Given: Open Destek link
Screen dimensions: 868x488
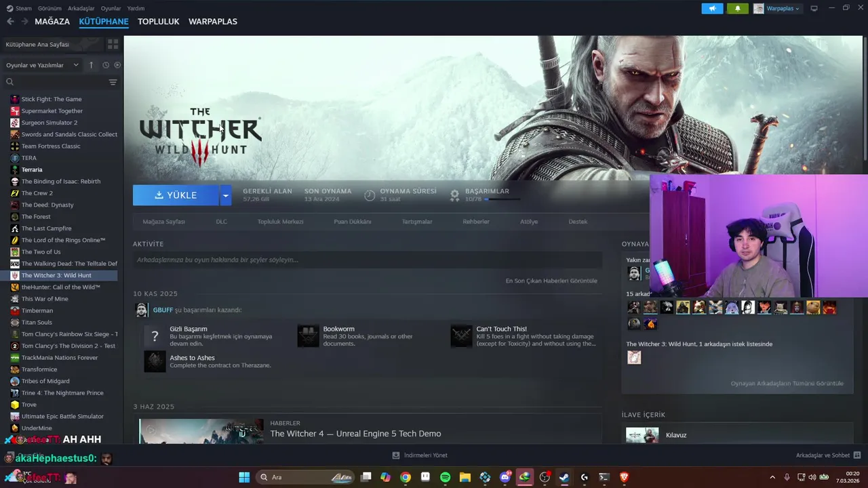Looking at the screenshot, I should pos(578,222).
